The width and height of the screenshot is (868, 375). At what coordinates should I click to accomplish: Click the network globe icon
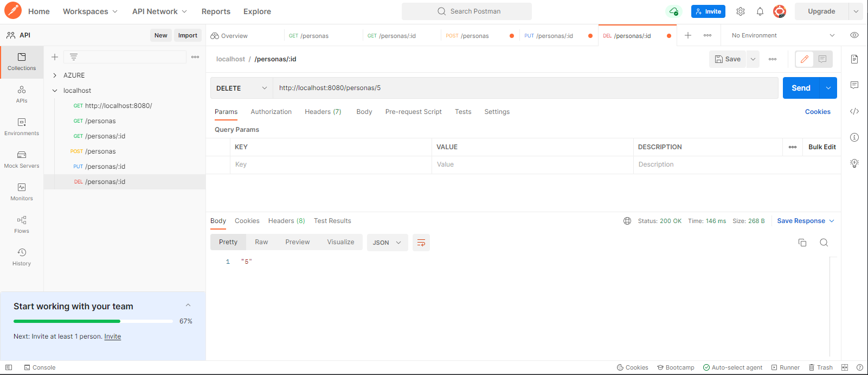point(627,221)
